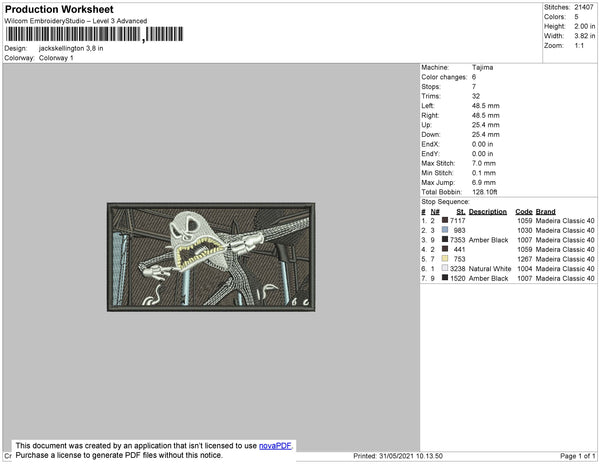
Task: Select 'Natural White' description
Action: pyautogui.click(x=490, y=269)
